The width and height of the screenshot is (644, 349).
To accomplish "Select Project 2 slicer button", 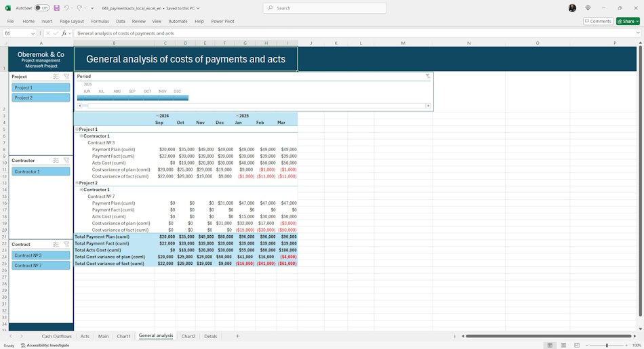I will tap(41, 98).
